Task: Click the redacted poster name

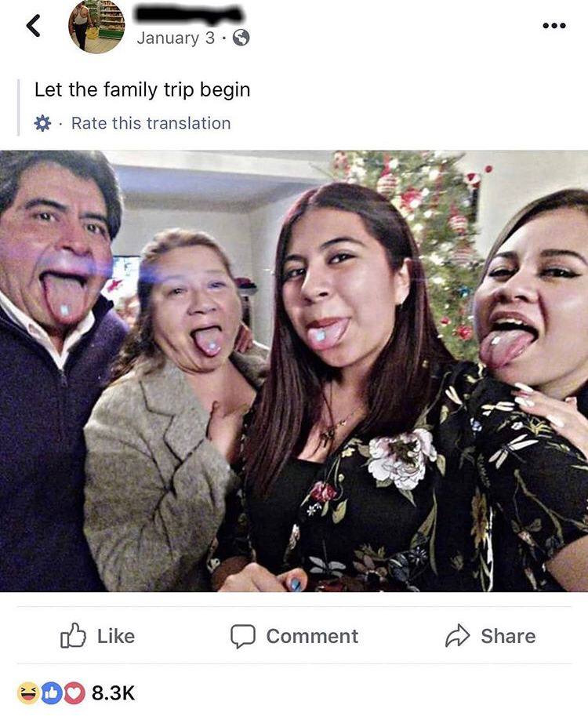Action: point(190,14)
